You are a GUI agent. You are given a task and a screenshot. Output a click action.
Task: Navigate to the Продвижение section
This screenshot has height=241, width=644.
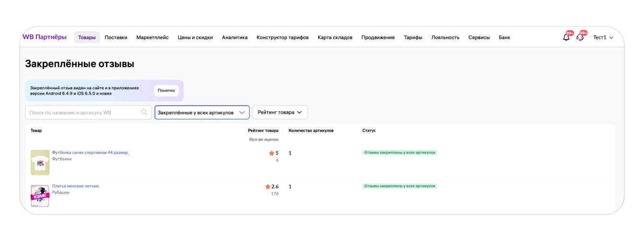click(378, 37)
